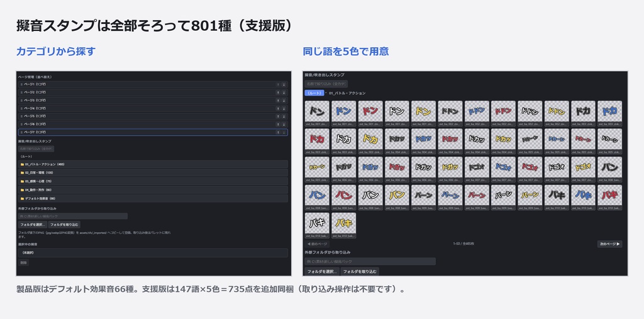
Task: Click フォルダを選択... in the left panel
Action: 33,225
